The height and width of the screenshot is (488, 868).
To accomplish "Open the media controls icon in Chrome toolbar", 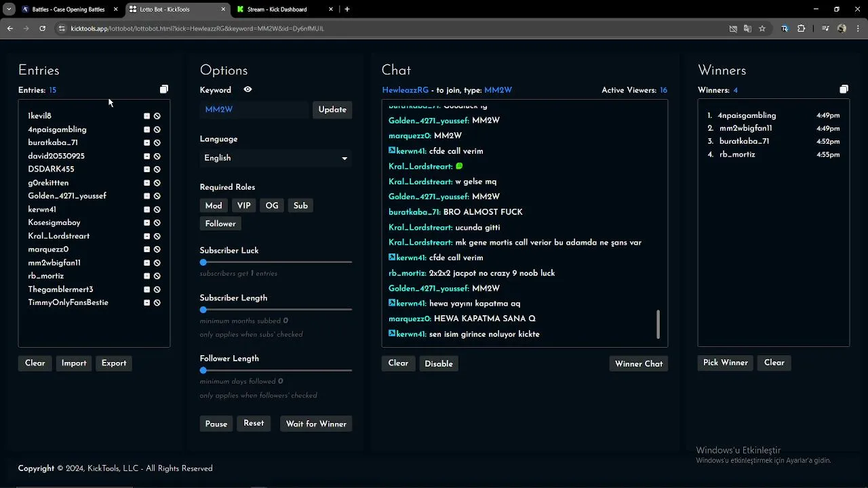I will coord(825,28).
